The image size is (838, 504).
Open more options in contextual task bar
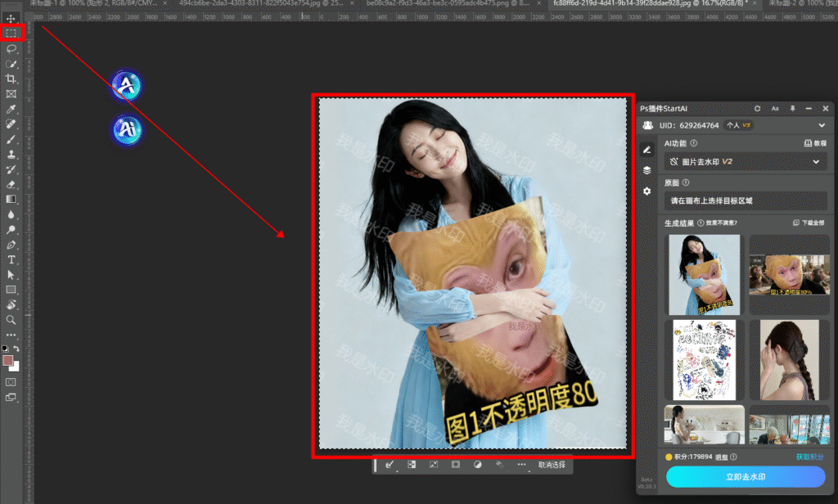click(x=522, y=465)
